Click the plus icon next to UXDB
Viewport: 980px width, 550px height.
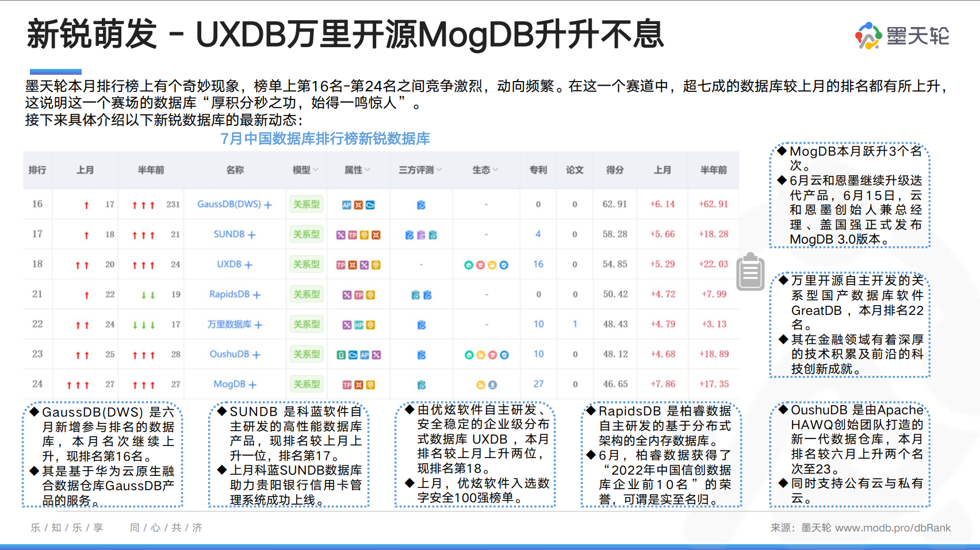(x=248, y=265)
